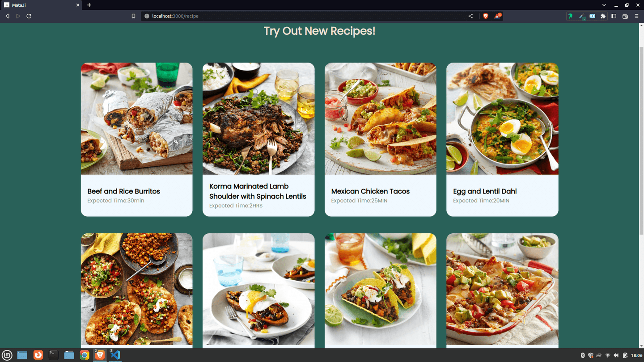
Task: Click the Egg and Lentil Dahl title
Action: pyautogui.click(x=485, y=191)
